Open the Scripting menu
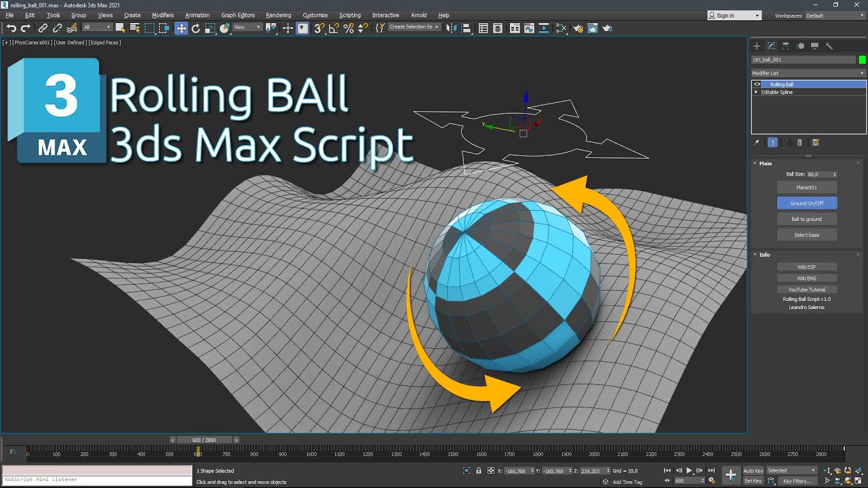Viewport: 868px width, 488px height. tap(350, 15)
